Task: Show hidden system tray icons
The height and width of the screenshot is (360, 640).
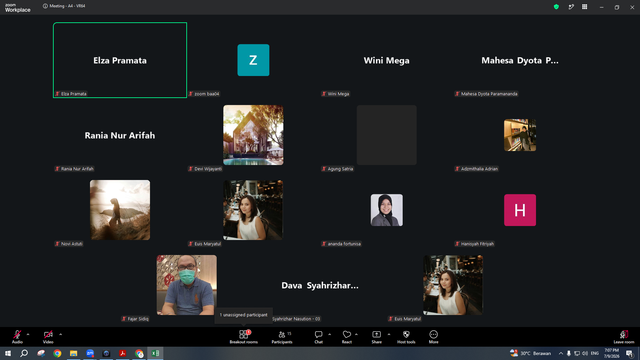Action: tap(561, 353)
